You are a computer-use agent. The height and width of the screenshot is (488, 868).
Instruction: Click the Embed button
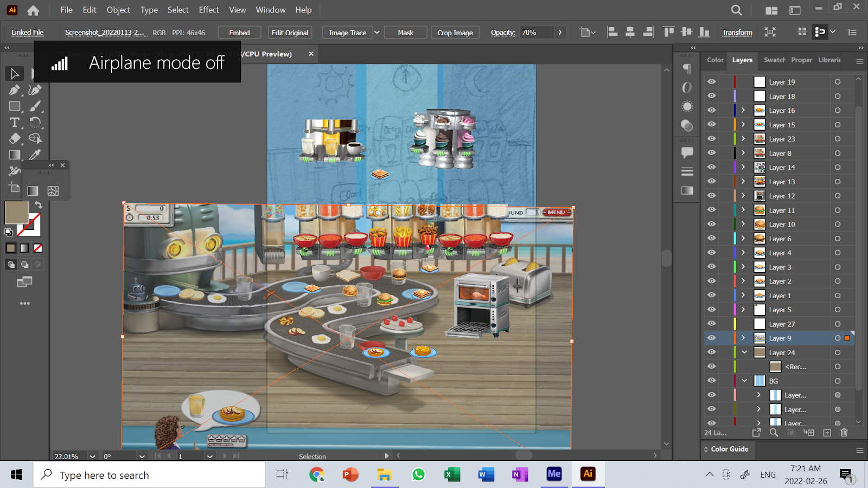[x=239, y=33]
